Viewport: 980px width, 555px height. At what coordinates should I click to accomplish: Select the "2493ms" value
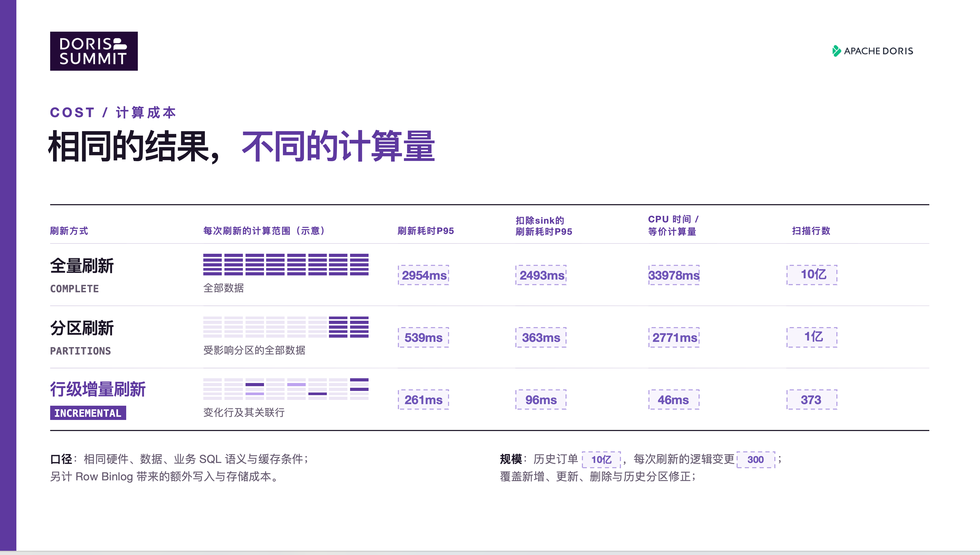pyautogui.click(x=541, y=275)
